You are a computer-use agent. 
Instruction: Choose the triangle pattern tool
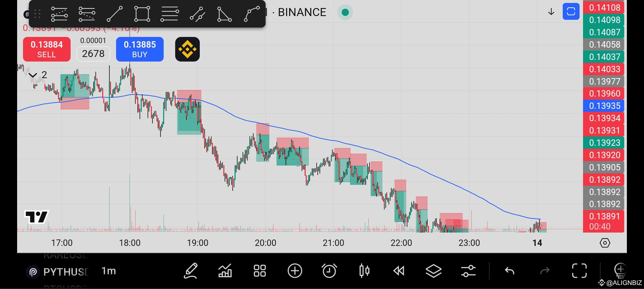point(224,14)
